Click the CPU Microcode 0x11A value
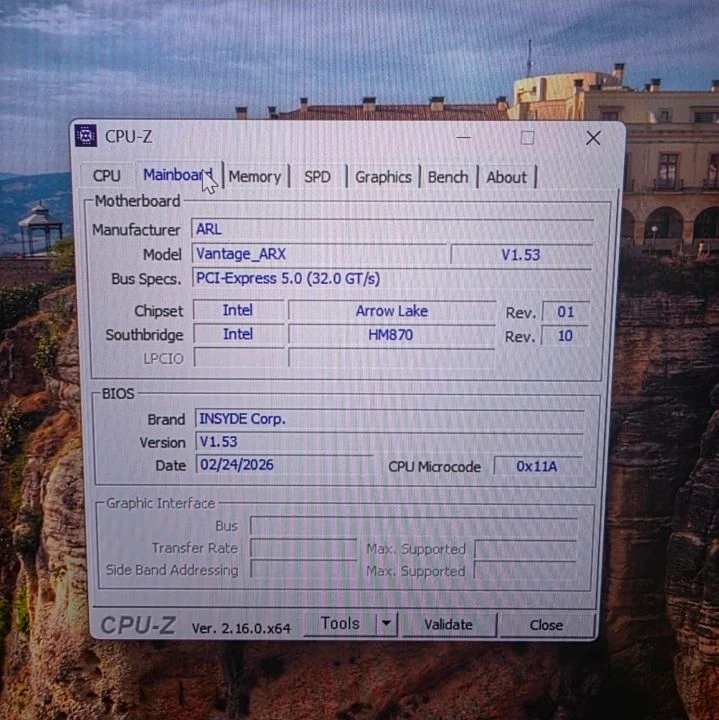This screenshot has width=719, height=720. tap(537, 467)
